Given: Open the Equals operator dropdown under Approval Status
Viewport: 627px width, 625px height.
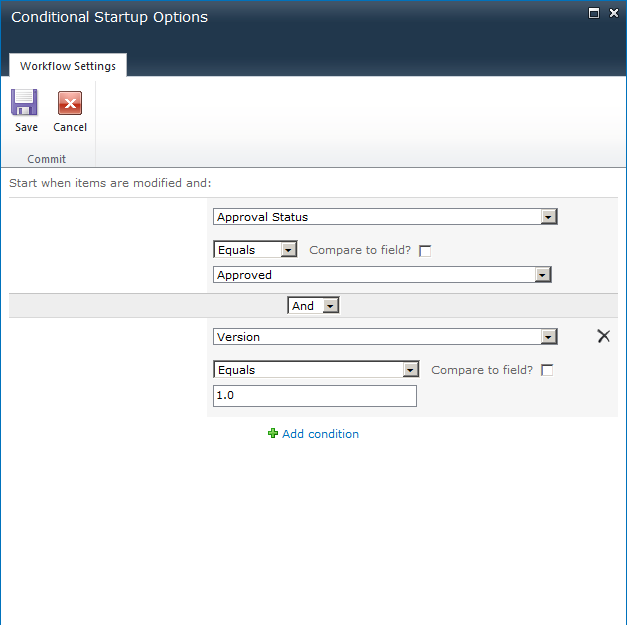Looking at the screenshot, I should pos(255,250).
